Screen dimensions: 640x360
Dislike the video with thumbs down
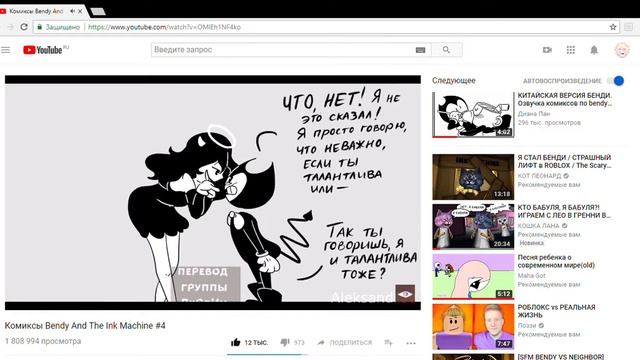(285, 342)
